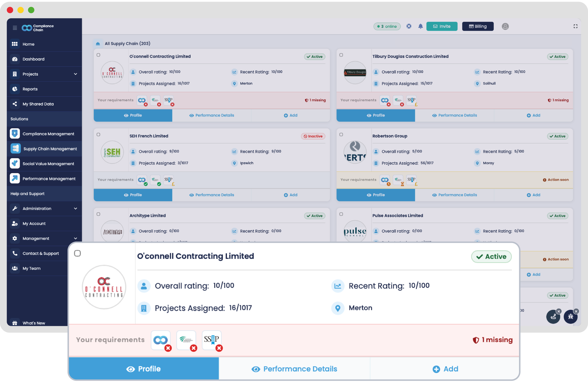Open Performance Management solution

pyautogui.click(x=45, y=179)
